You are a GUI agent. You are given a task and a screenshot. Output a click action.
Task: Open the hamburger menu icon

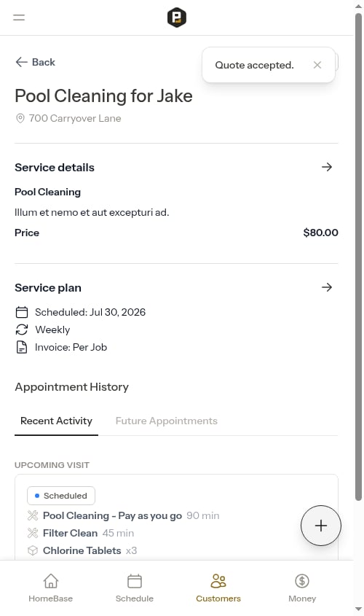coord(19,17)
